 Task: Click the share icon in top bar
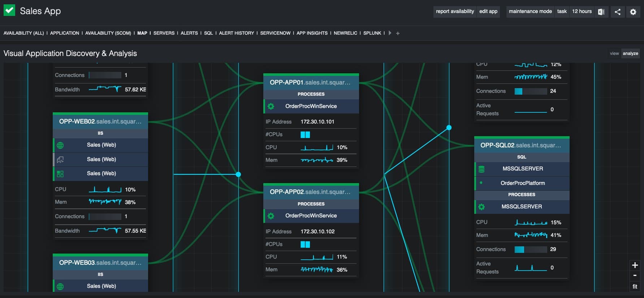(618, 12)
